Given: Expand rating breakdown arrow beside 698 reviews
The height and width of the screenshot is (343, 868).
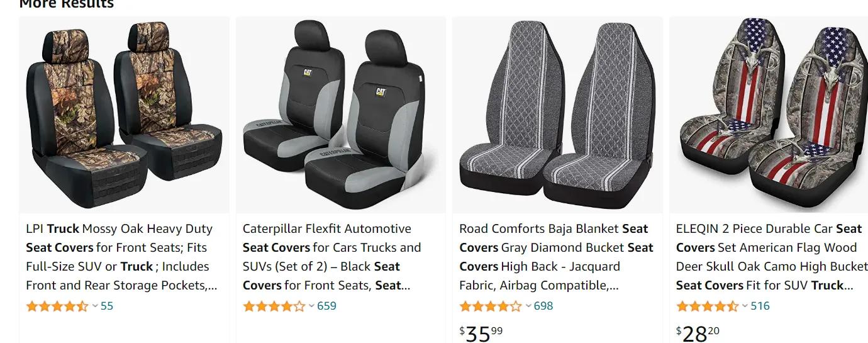Looking at the screenshot, I should [528, 306].
